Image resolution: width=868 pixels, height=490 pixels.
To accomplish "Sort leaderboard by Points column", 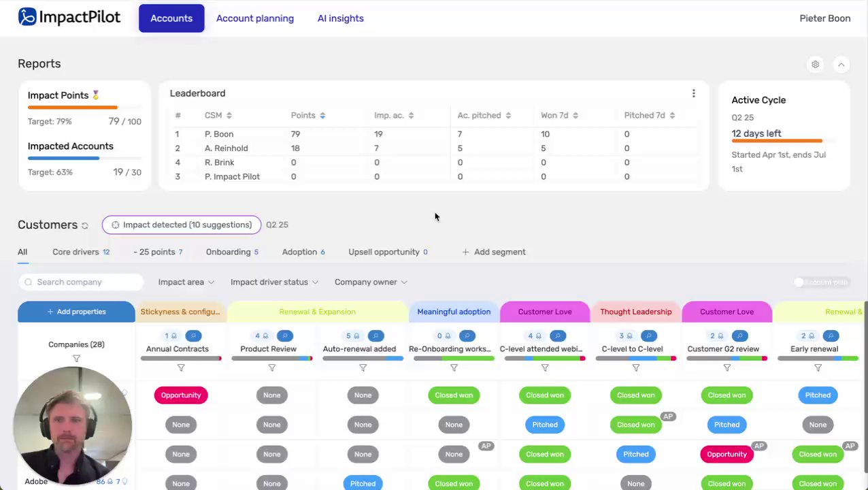I will [x=322, y=116].
